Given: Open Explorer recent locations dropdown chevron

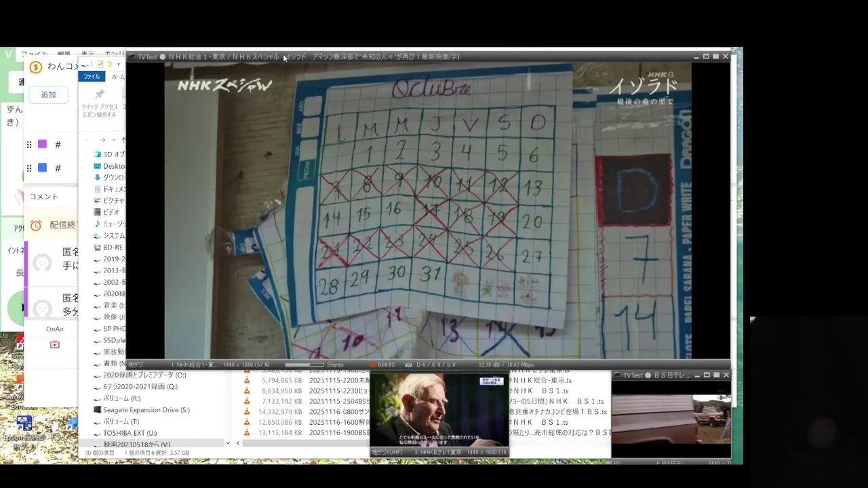Looking at the screenshot, I should click(x=113, y=140).
